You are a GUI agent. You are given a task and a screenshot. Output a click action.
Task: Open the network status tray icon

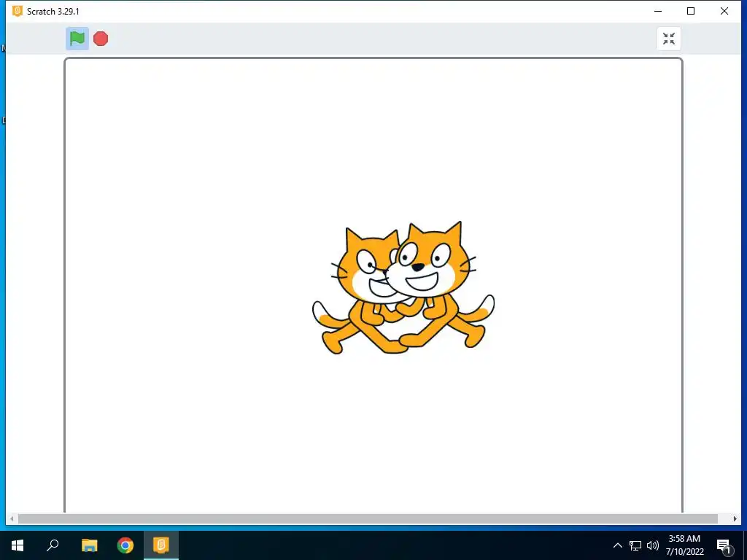tap(635, 545)
